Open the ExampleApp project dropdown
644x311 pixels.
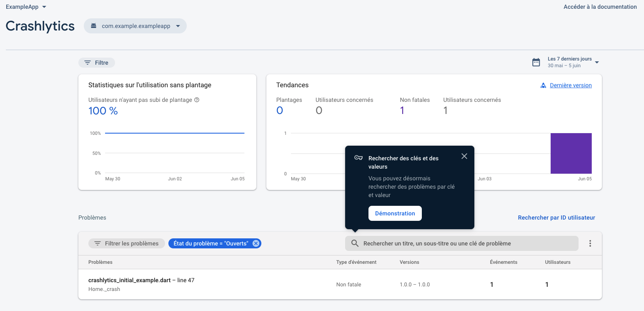[x=26, y=7]
